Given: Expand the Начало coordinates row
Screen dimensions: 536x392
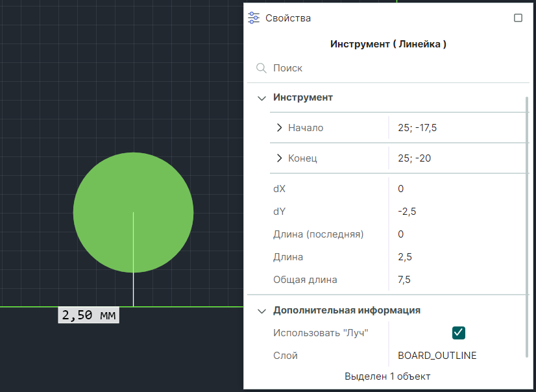Looking at the screenshot, I should tap(280, 128).
